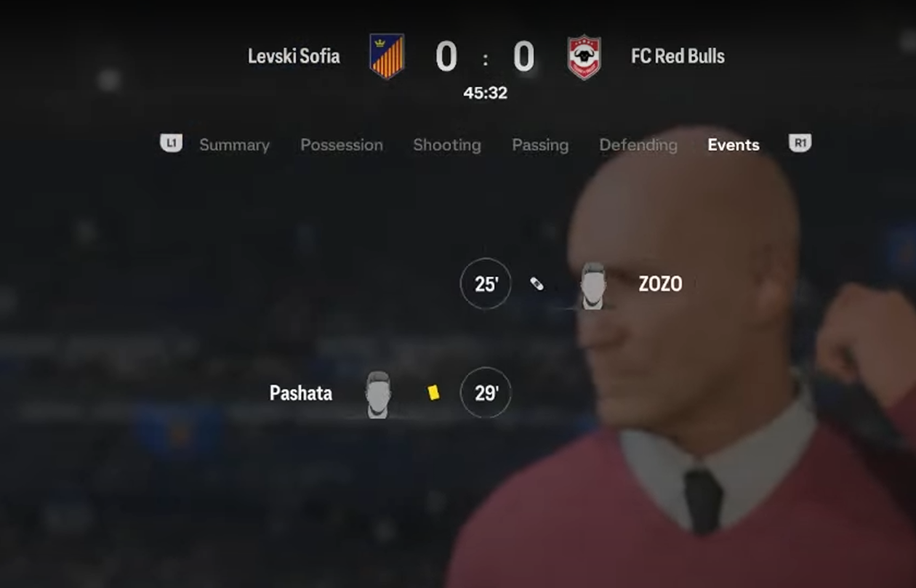Select the R1 bumper icon
The width and height of the screenshot is (916, 588).
800,143
